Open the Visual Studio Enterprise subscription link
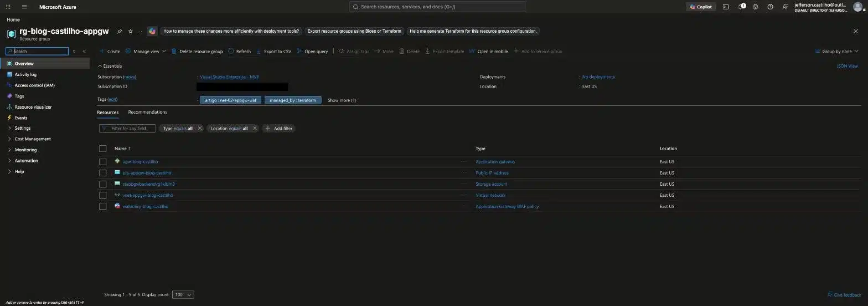Viewport: 868px width, 306px height. click(x=229, y=77)
